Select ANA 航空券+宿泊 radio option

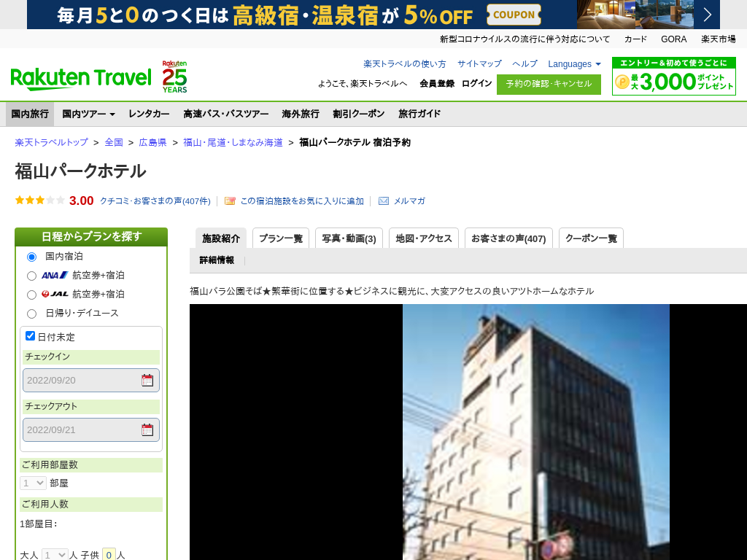[31, 276]
